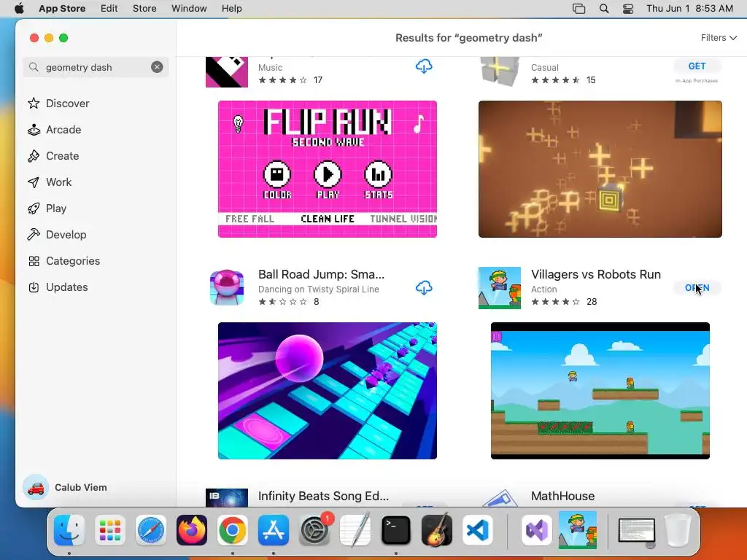The width and height of the screenshot is (747, 560).
Task: Click the date and time in menu bar
Action: (689, 9)
